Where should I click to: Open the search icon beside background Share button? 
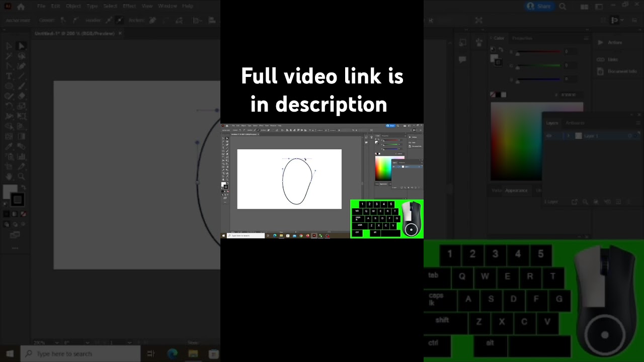[562, 7]
